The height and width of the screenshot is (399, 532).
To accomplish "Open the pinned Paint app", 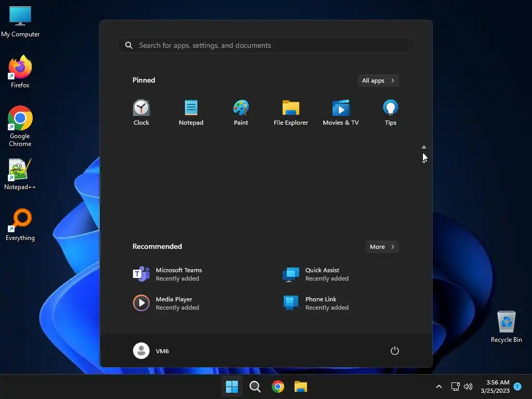I will tap(241, 113).
